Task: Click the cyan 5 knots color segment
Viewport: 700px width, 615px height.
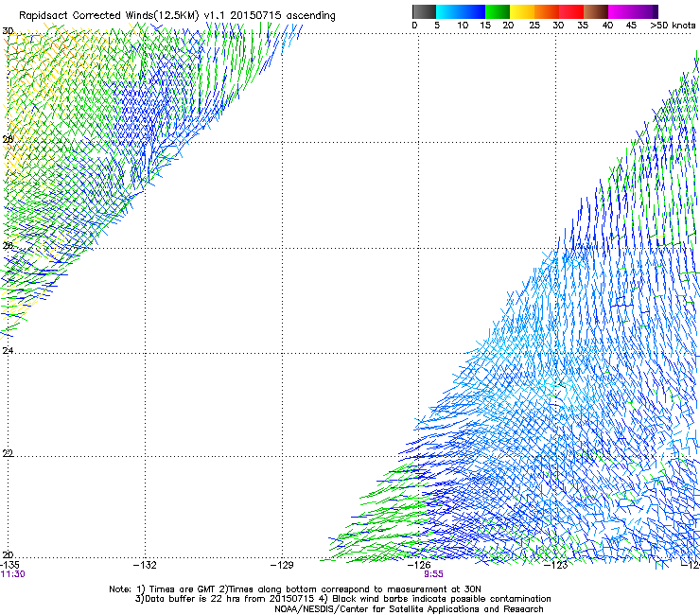Action: pos(448,11)
